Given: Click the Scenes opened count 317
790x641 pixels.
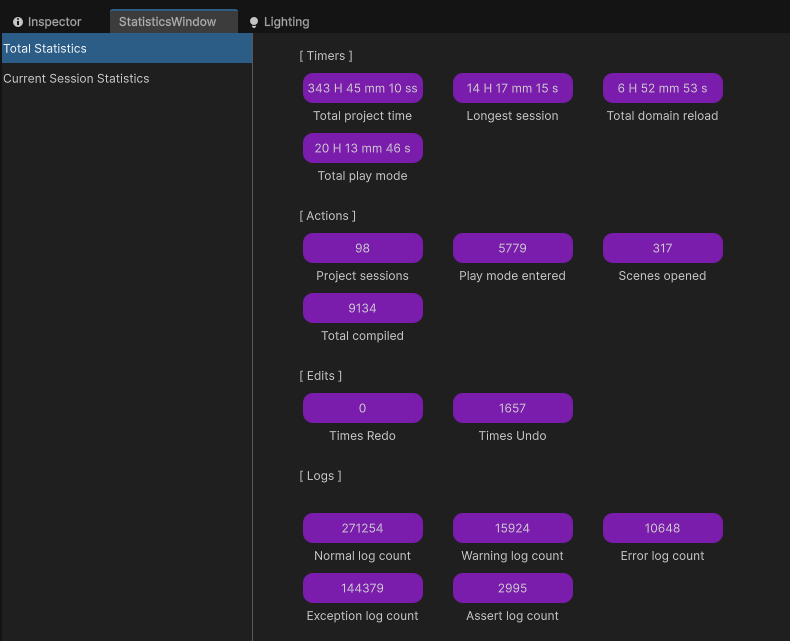Looking at the screenshot, I should coord(662,248).
